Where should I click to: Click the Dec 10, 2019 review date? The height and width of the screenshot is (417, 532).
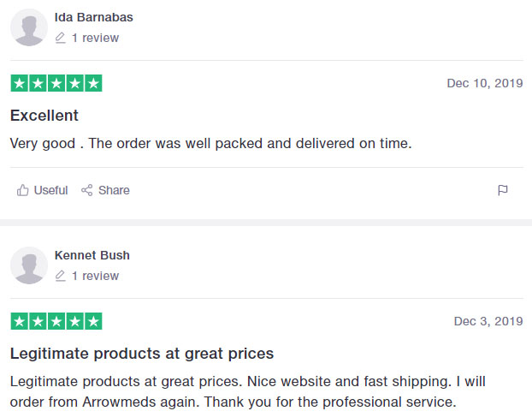pyautogui.click(x=485, y=83)
